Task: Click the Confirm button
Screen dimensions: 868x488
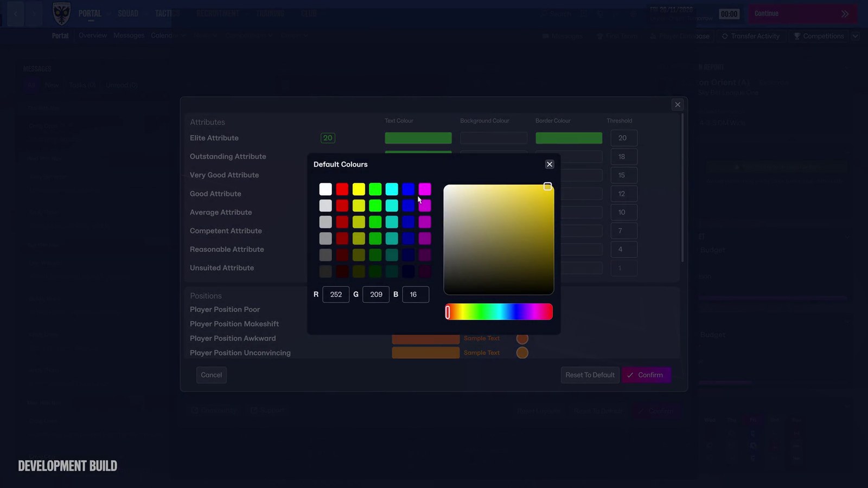Action: [x=647, y=375]
